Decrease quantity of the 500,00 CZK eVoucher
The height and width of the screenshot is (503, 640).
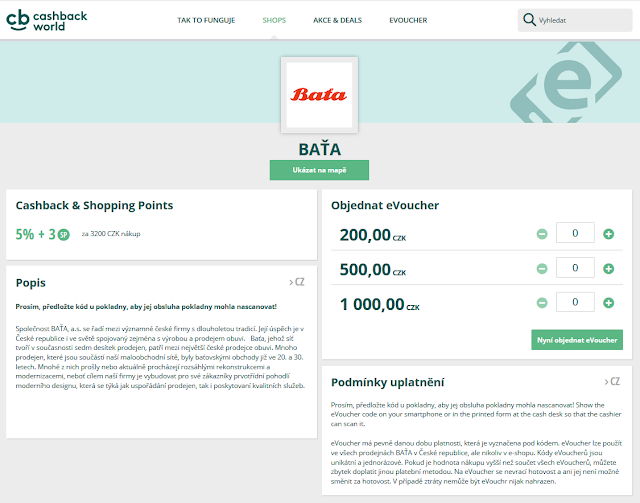[542, 269]
